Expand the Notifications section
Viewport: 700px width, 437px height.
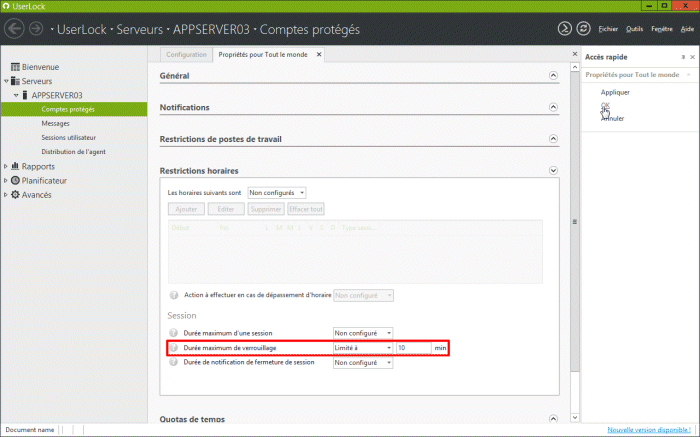[x=553, y=107]
